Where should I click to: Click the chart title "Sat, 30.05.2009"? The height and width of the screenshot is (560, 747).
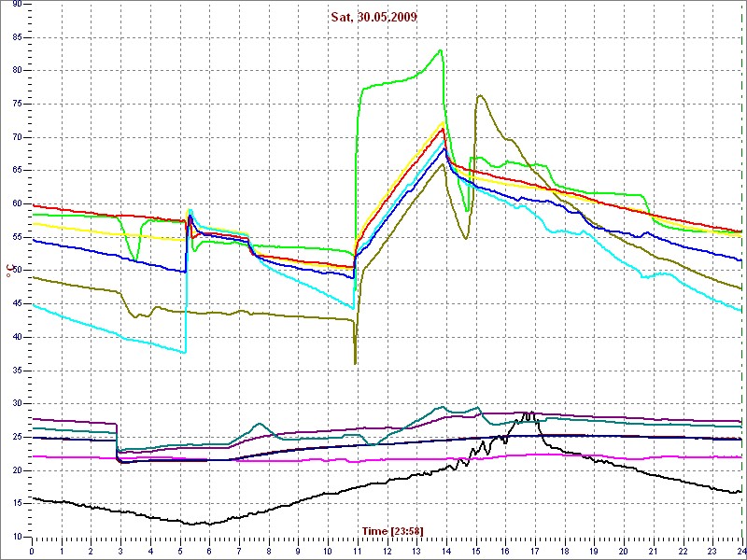point(374,17)
